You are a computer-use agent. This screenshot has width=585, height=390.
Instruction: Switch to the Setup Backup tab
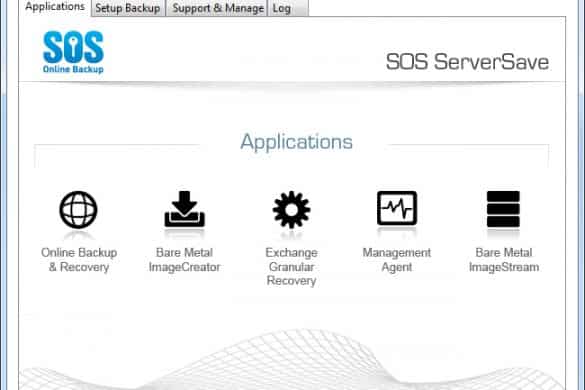[x=128, y=8]
